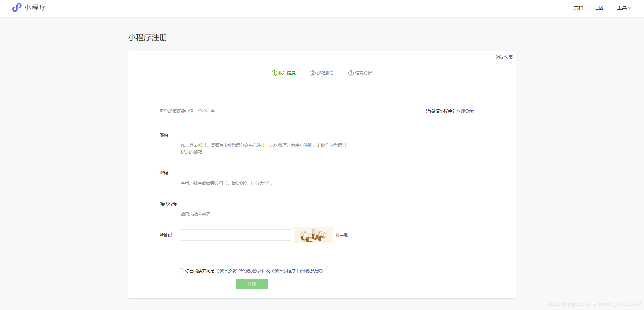Click the 小程序 logo icon

point(17,7)
